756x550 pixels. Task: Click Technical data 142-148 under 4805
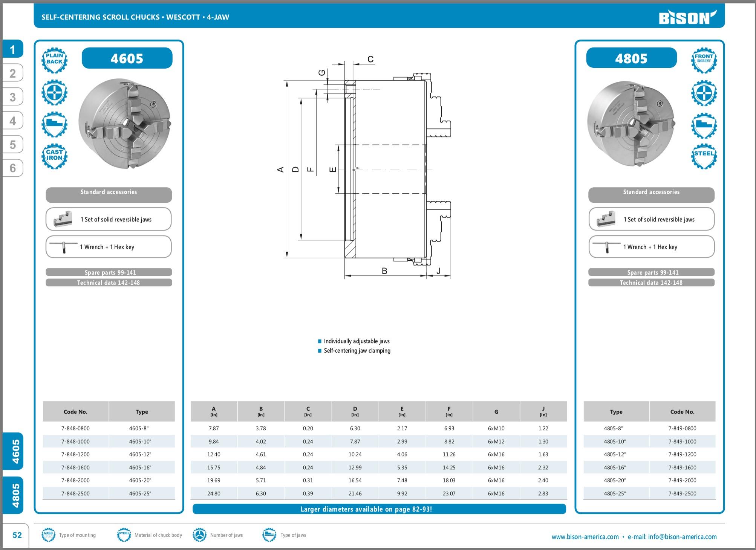651,283
